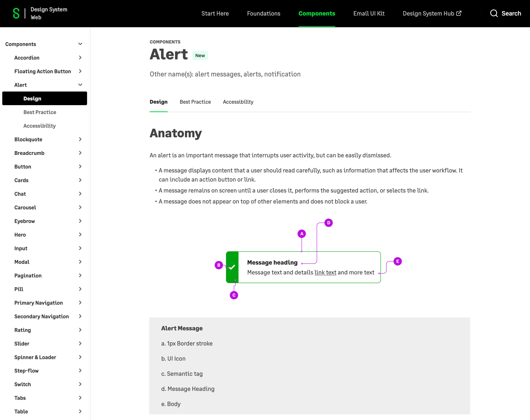Expand the Eyebrow chevron
This screenshot has height=420, width=530.
[80, 221]
